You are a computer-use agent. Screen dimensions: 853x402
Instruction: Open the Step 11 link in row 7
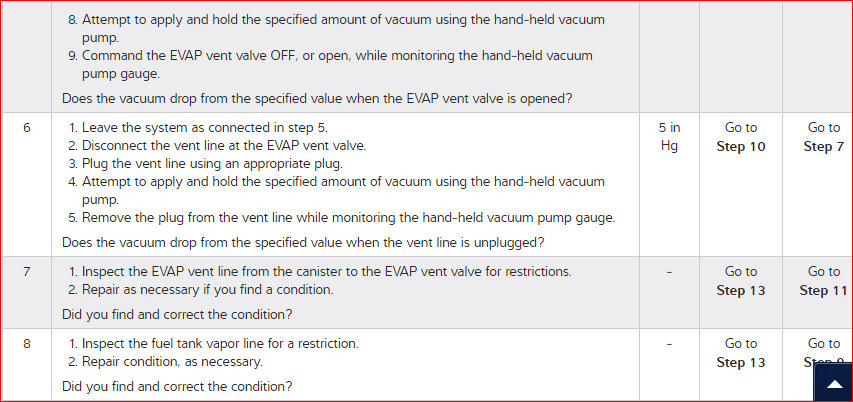(823, 291)
